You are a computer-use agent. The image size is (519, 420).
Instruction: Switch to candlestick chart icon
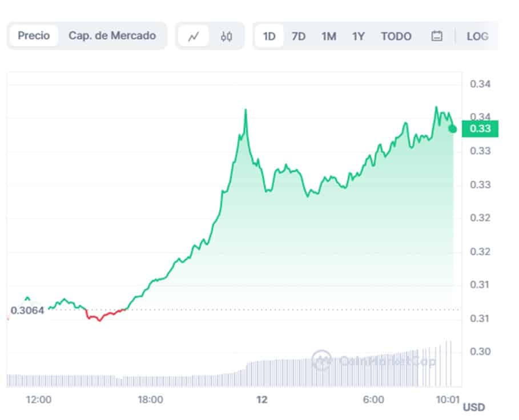[x=226, y=37]
